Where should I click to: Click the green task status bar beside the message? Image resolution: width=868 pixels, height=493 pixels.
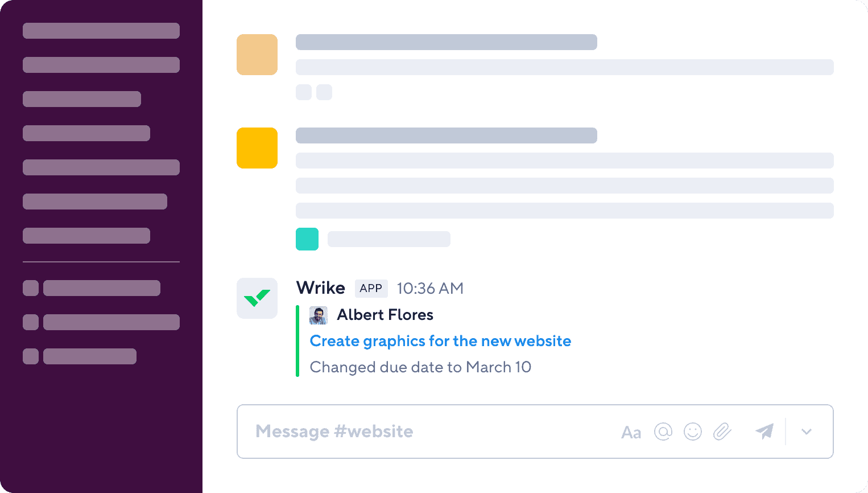click(x=297, y=340)
